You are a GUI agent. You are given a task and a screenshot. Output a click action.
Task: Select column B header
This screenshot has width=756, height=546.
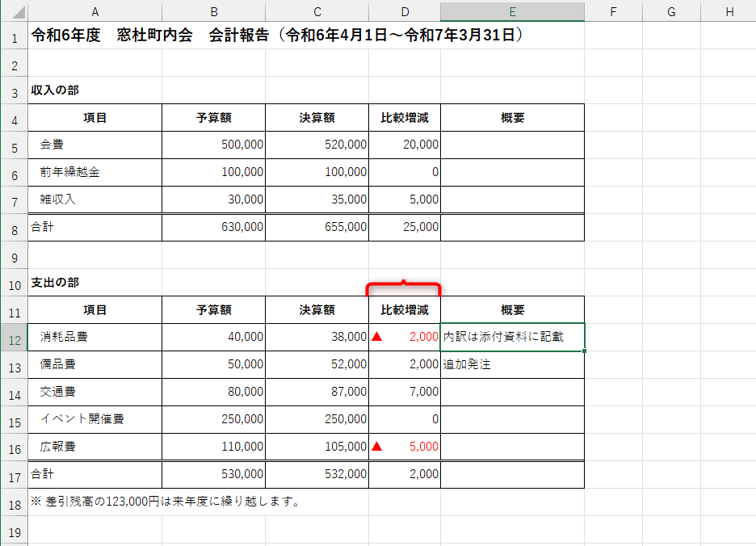[213, 11]
